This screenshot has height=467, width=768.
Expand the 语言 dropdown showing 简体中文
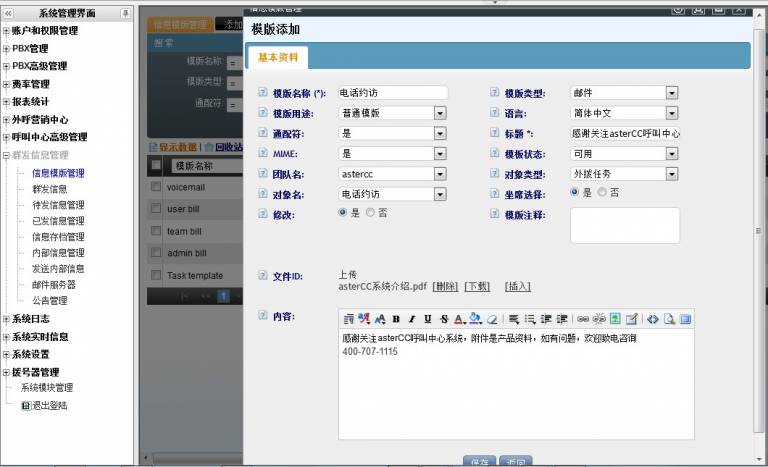pos(671,113)
